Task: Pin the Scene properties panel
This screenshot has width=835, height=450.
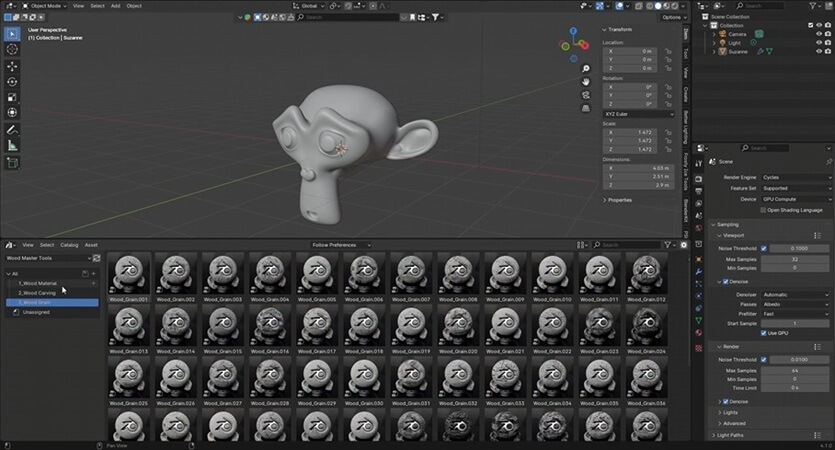Action: 829,161
